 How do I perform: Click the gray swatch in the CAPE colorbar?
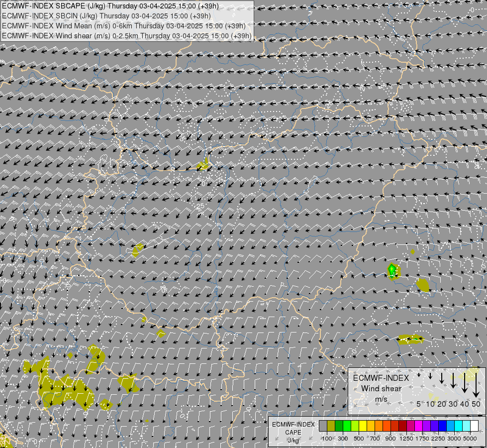(323, 426)
